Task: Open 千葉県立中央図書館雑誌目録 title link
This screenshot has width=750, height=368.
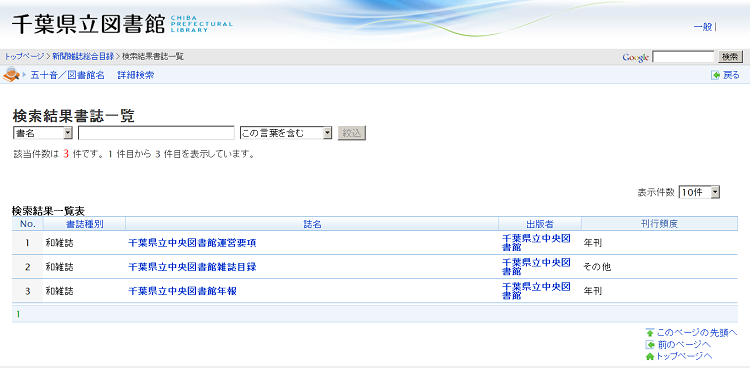Action: (x=192, y=267)
